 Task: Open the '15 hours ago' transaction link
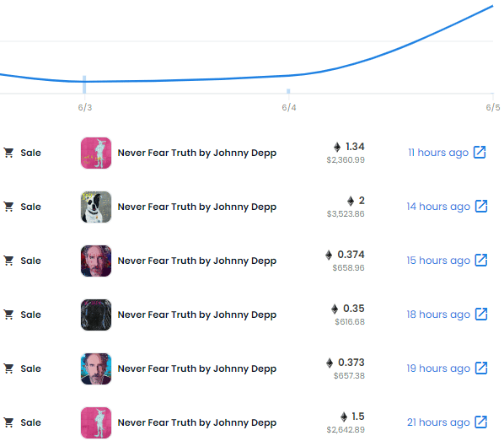438,261
